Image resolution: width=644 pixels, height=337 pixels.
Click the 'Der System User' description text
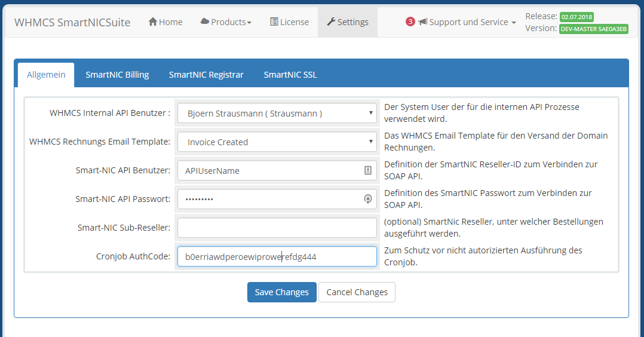(482, 113)
